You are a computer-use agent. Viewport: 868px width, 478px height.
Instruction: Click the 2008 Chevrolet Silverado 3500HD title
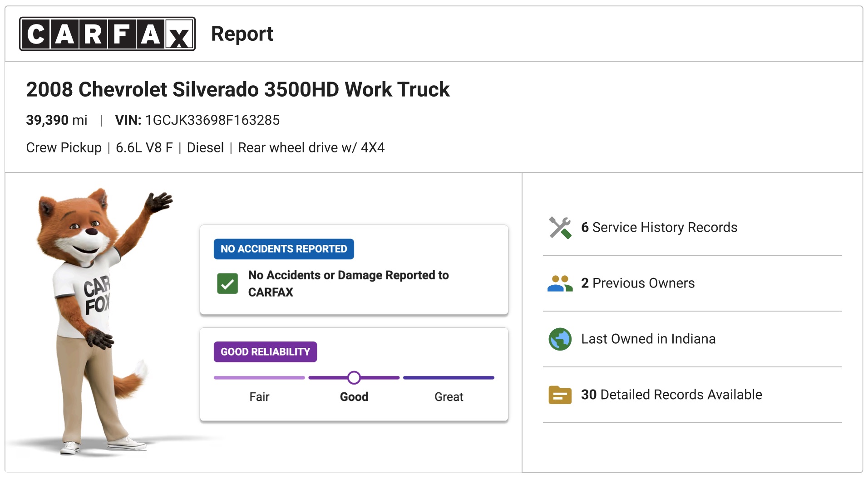coord(238,89)
